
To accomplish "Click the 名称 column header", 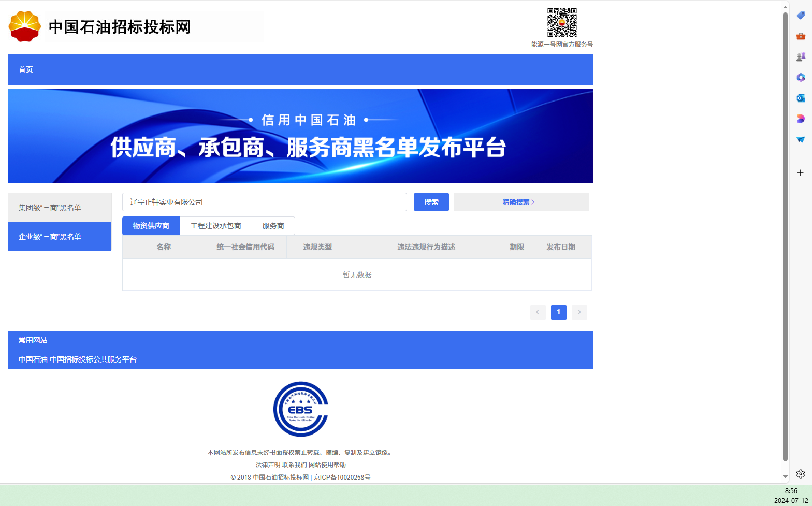I will (x=164, y=247).
